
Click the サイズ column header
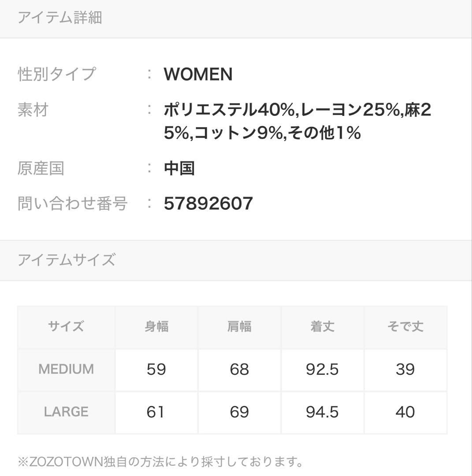[x=66, y=327]
